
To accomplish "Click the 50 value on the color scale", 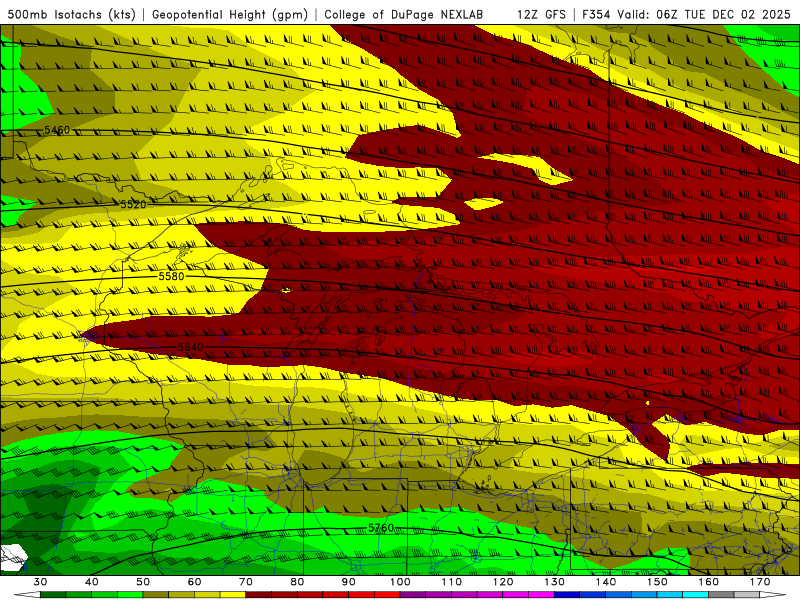I will [143, 582].
